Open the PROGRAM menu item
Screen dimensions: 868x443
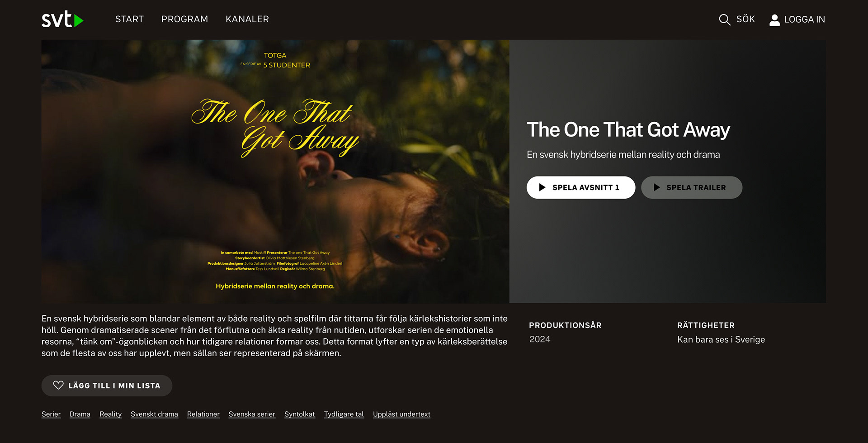click(x=184, y=19)
